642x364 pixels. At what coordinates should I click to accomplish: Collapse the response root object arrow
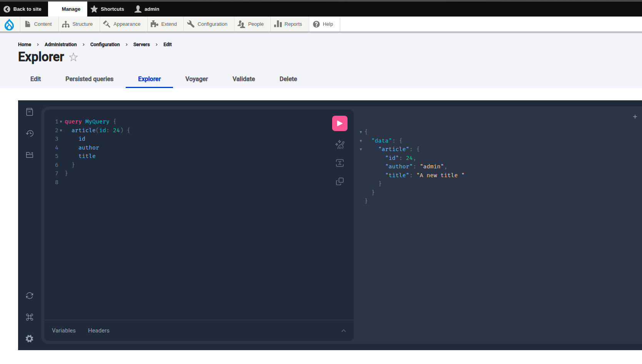click(x=361, y=132)
